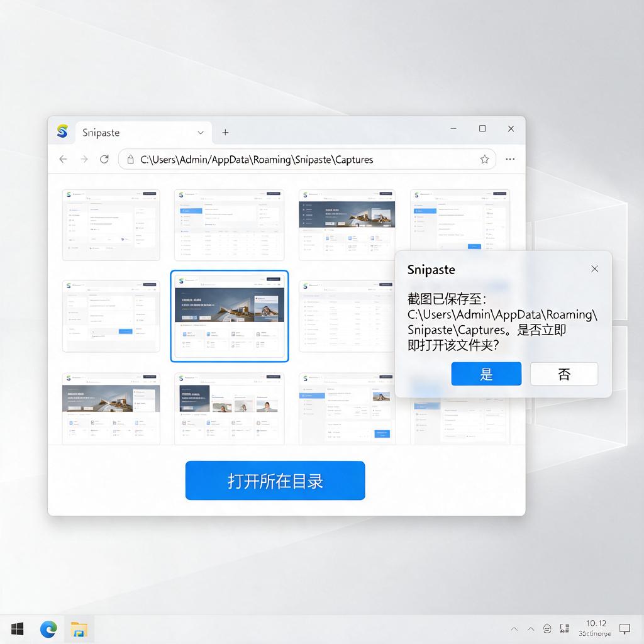Show hidden tray icons with first chevron
The image size is (644, 644).
coord(514,629)
